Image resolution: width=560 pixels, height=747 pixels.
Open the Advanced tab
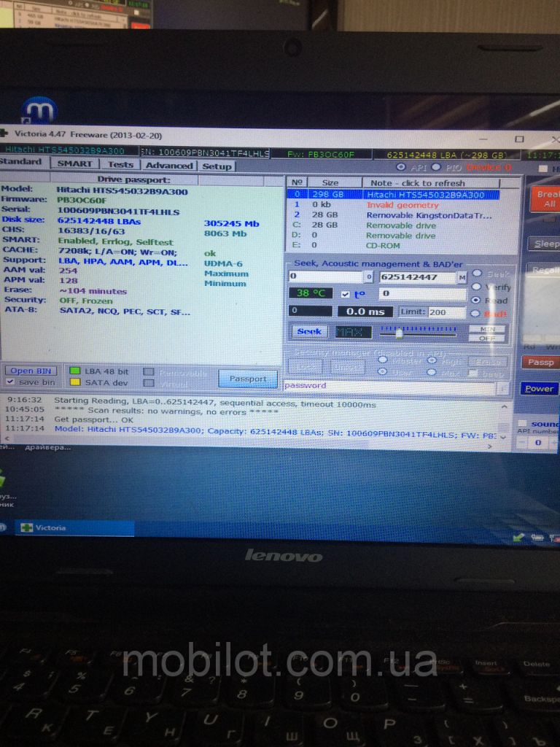click(169, 166)
